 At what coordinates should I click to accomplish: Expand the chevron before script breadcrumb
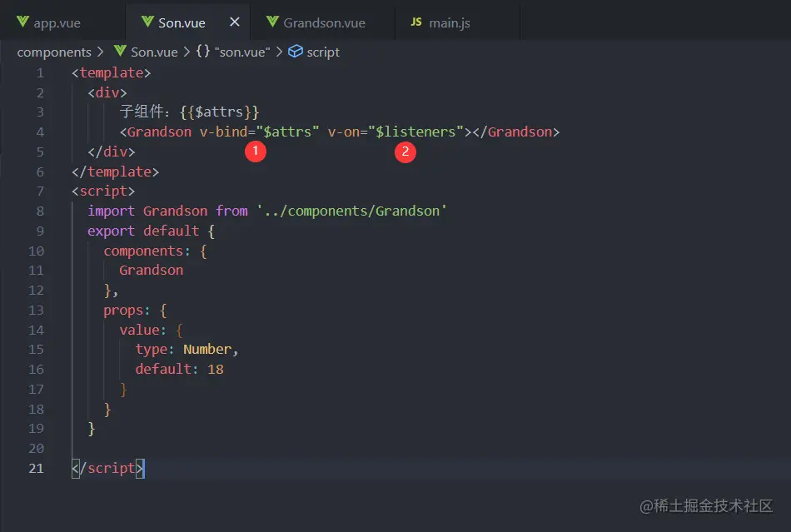tap(279, 52)
